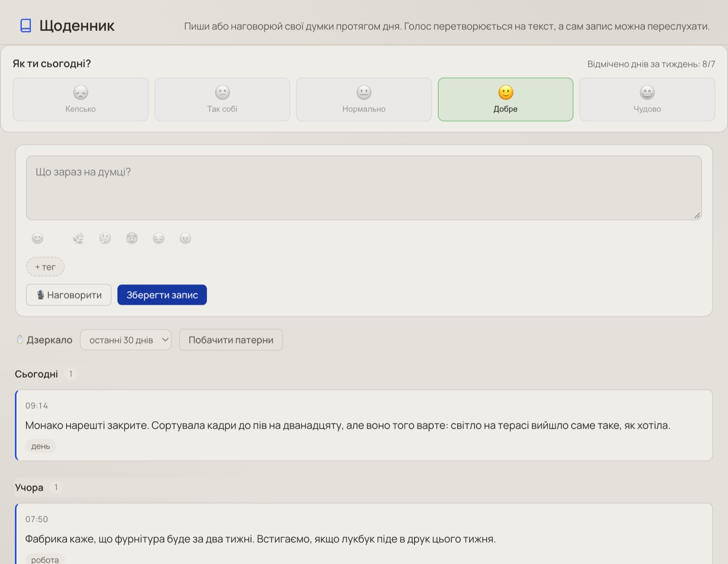
Task: Click the Учора section heading
Action: (x=29, y=488)
